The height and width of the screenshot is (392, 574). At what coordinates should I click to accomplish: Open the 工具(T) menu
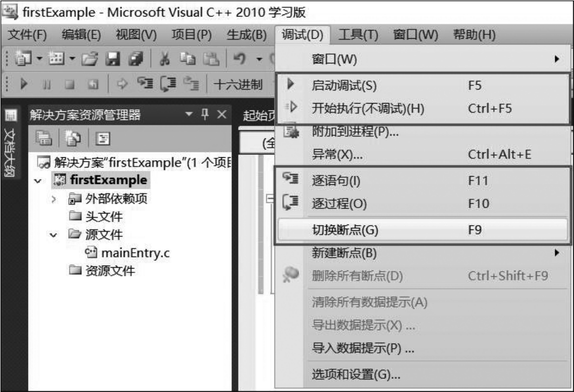[358, 35]
